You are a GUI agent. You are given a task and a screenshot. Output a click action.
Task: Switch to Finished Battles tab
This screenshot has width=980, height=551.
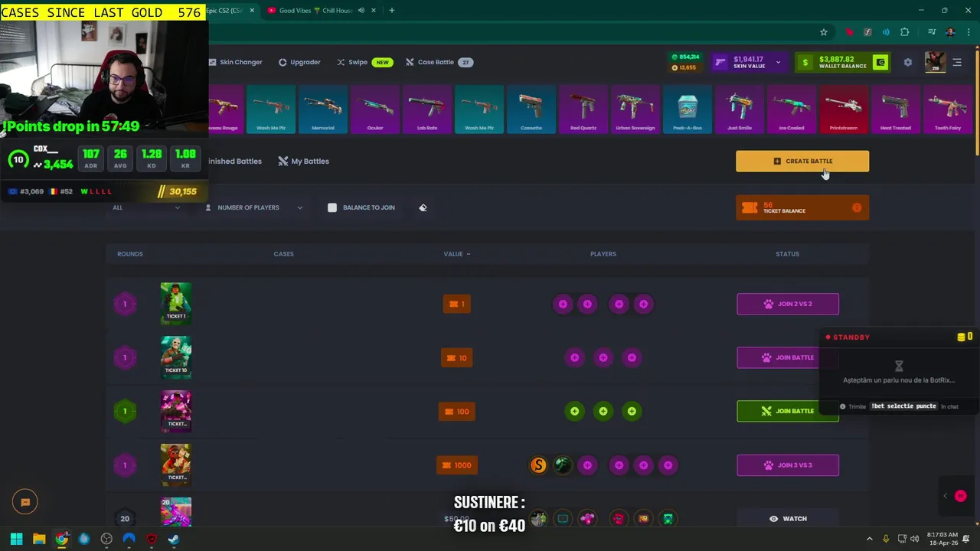click(234, 161)
